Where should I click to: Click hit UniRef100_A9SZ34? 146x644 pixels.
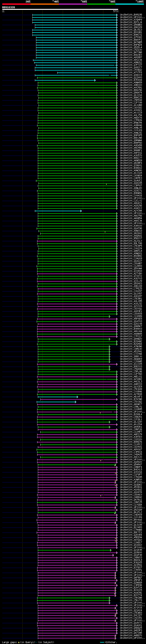(x=131, y=60)
